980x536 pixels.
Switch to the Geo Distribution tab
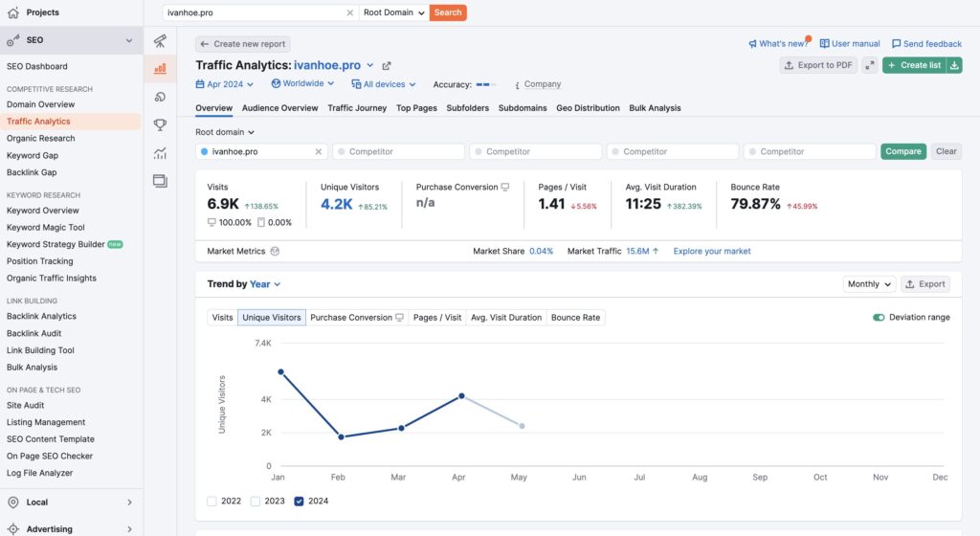(x=588, y=108)
